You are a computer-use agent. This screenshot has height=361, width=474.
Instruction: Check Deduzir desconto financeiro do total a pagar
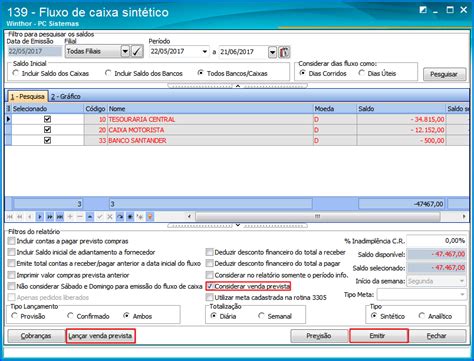(209, 263)
